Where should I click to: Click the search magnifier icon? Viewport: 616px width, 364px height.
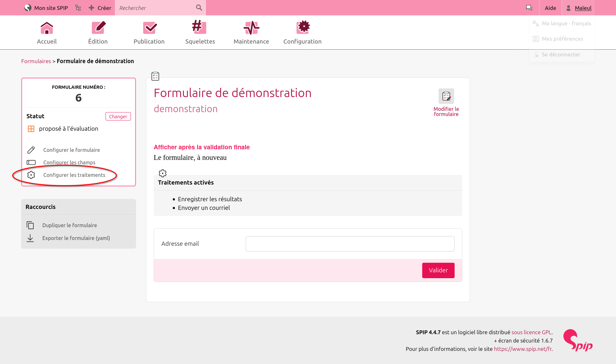pyautogui.click(x=199, y=8)
